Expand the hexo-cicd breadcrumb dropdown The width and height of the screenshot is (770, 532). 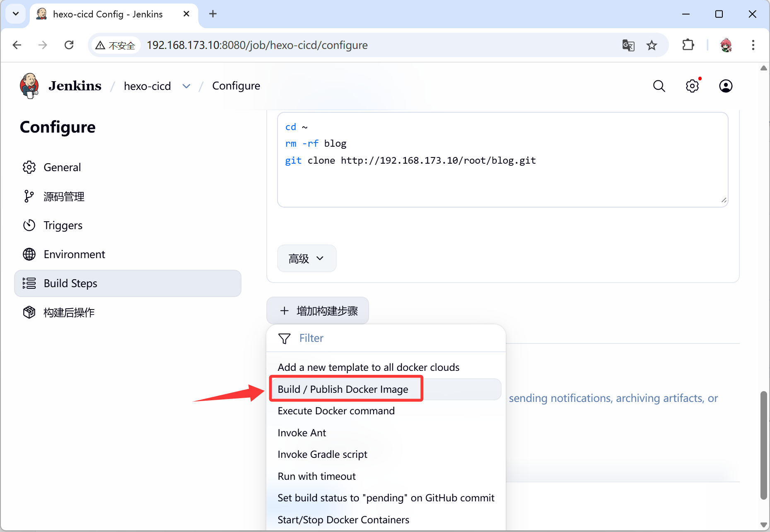186,86
